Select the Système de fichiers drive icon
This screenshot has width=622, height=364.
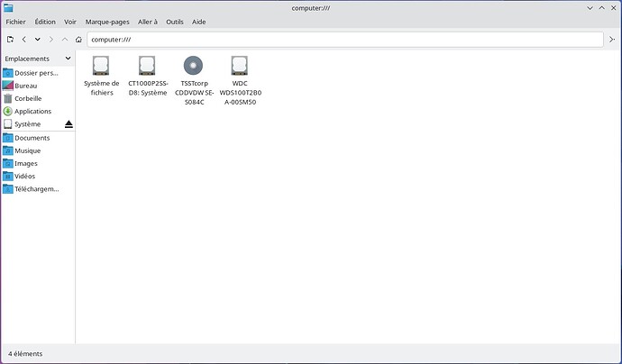click(101, 66)
